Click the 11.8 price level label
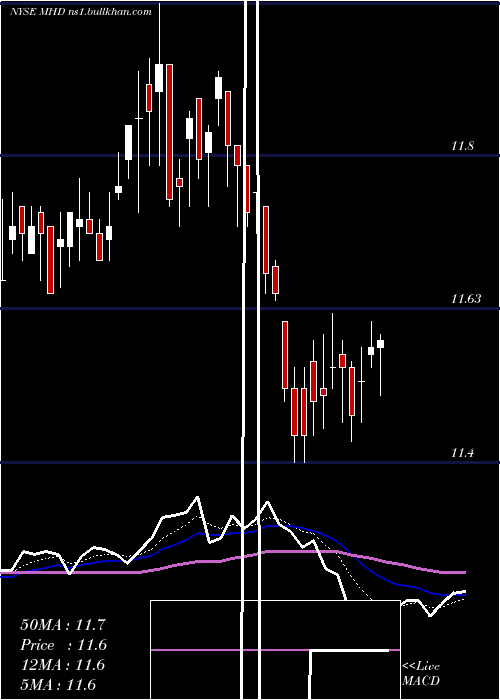 462,146
